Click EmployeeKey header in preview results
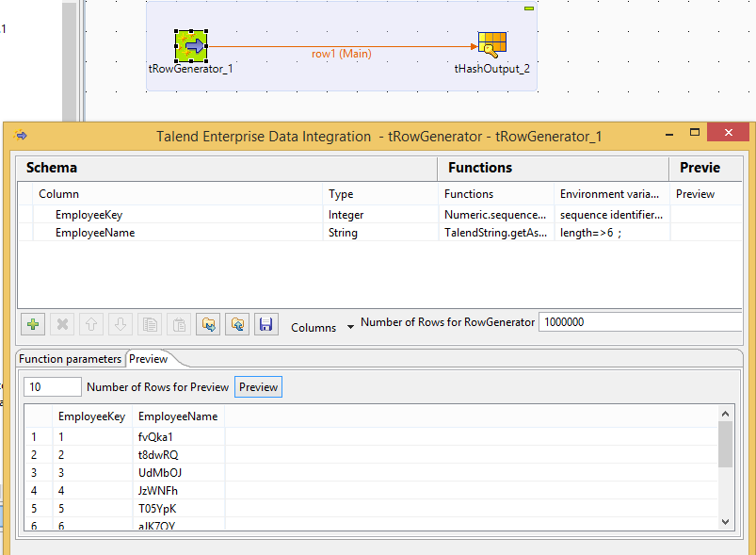This screenshot has height=555, width=756. pos(91,416)
